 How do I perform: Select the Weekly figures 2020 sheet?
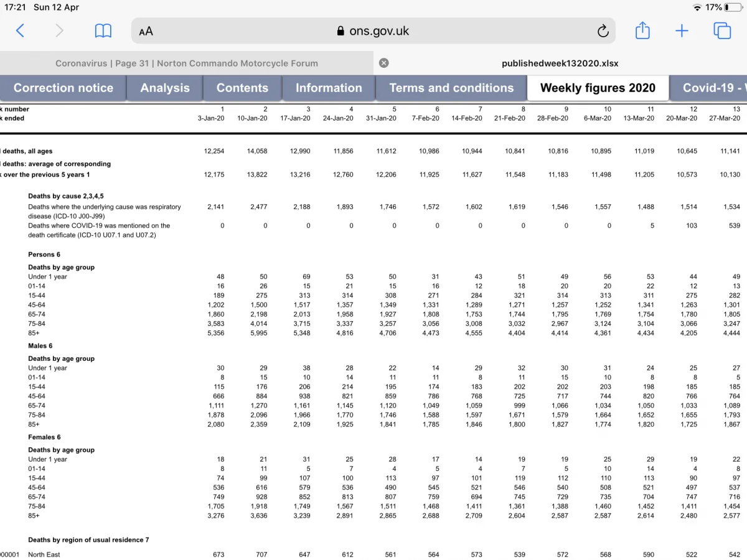(598, 88)
